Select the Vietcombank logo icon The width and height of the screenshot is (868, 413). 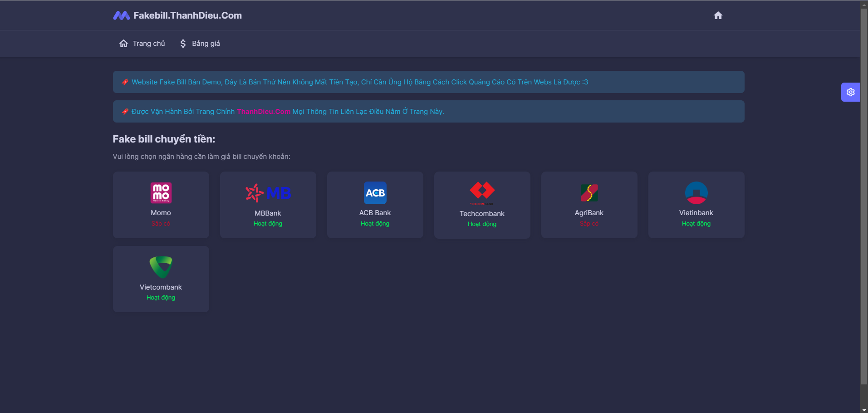161,267
